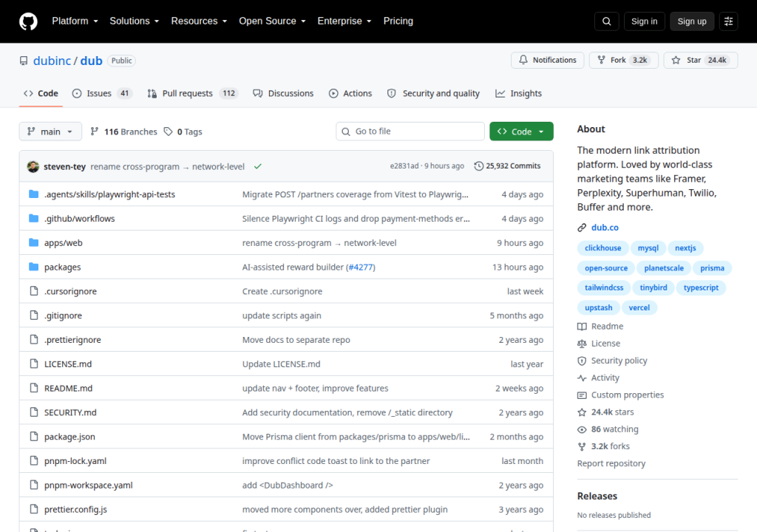Select the nextjs topic tag

(685, 248)
